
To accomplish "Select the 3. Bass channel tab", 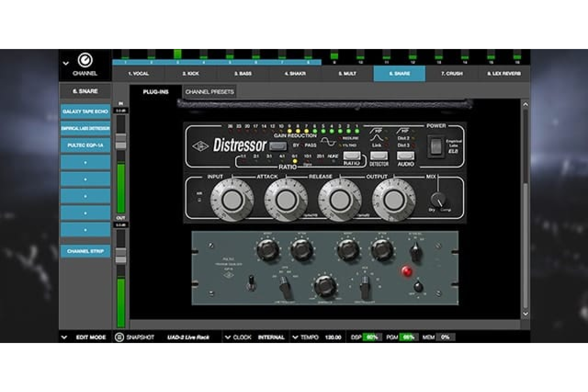I will pos(243,73).
